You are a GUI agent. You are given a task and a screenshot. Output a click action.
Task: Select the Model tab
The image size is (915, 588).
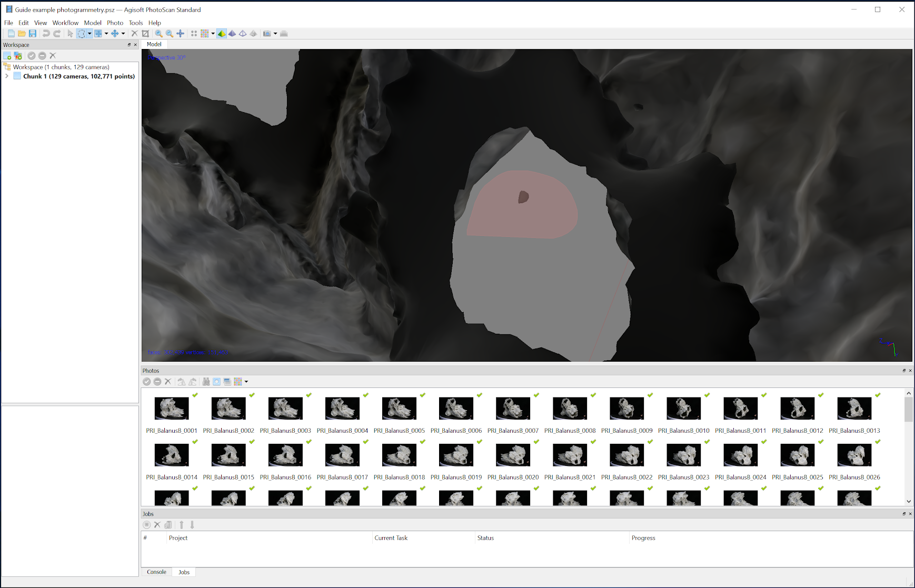[x=154, y=44]
